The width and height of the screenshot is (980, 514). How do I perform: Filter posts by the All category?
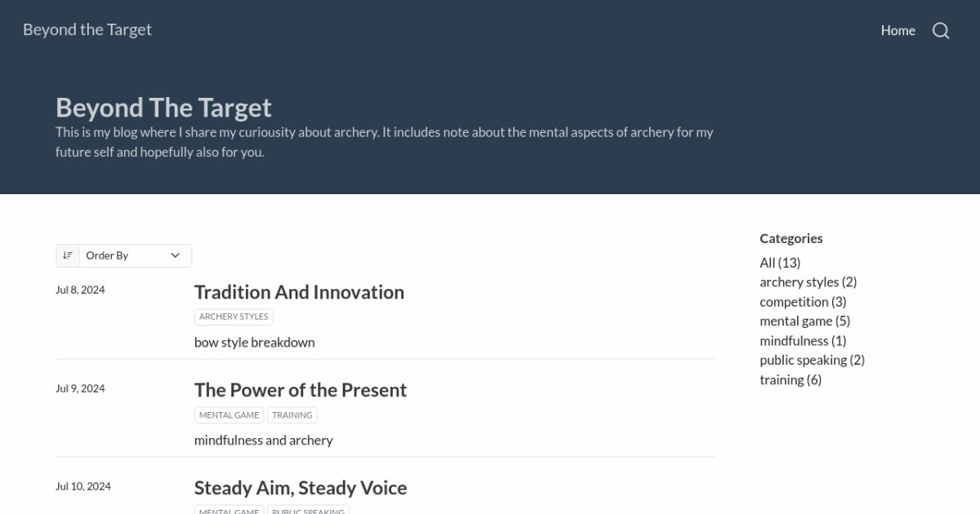[x=779, y=262]
